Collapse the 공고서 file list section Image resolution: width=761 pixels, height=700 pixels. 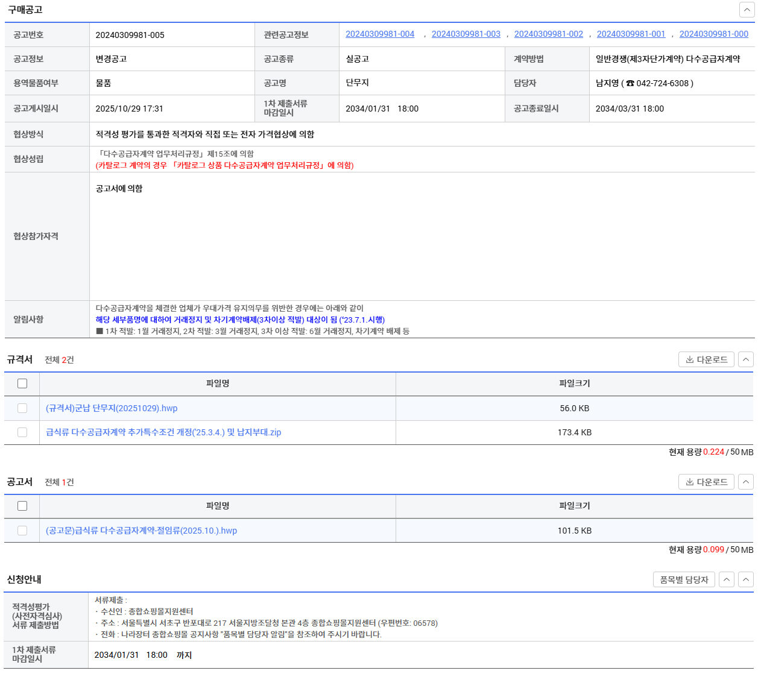click(746, 482)
